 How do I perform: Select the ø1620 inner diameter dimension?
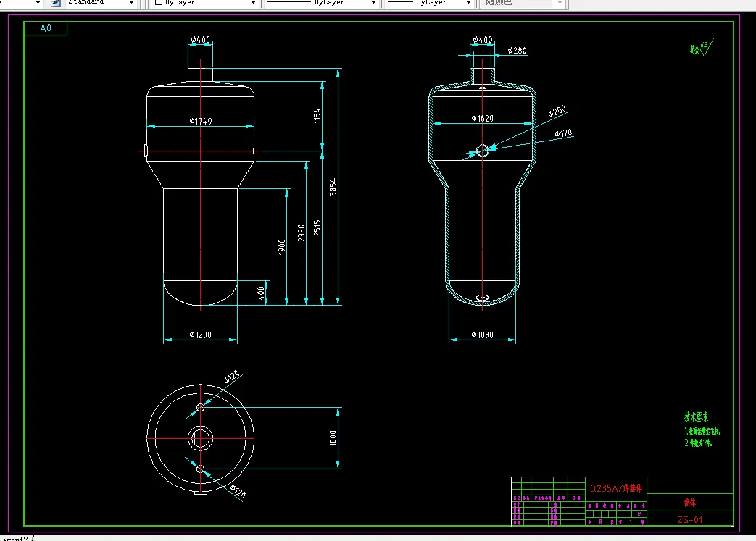[x=482, y=118]
